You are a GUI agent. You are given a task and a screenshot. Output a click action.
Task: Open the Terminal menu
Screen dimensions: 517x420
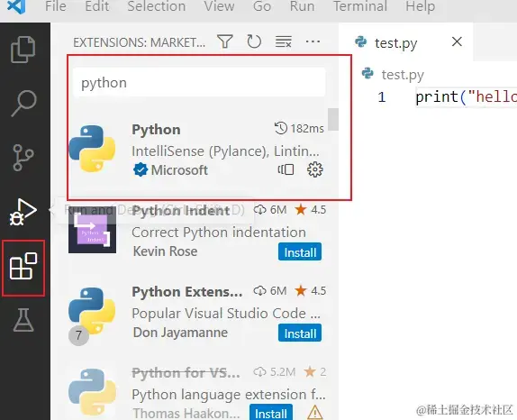(x=360, y=6)
